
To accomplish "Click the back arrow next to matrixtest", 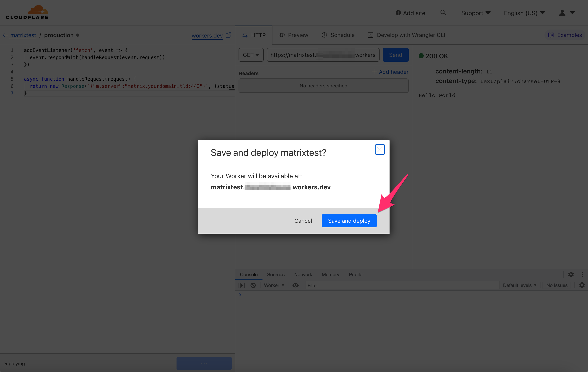I will [x=5, y=35].
